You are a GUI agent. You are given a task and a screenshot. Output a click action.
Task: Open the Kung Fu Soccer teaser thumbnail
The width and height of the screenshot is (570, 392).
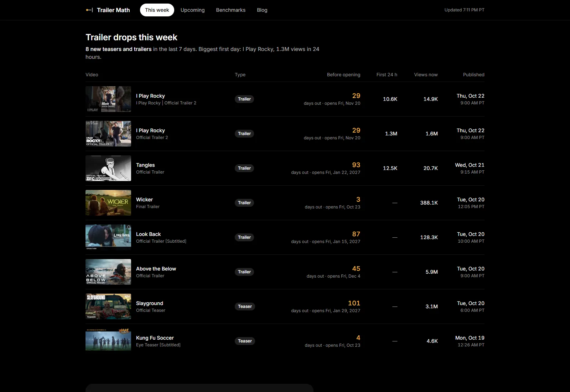click(108, 341)
